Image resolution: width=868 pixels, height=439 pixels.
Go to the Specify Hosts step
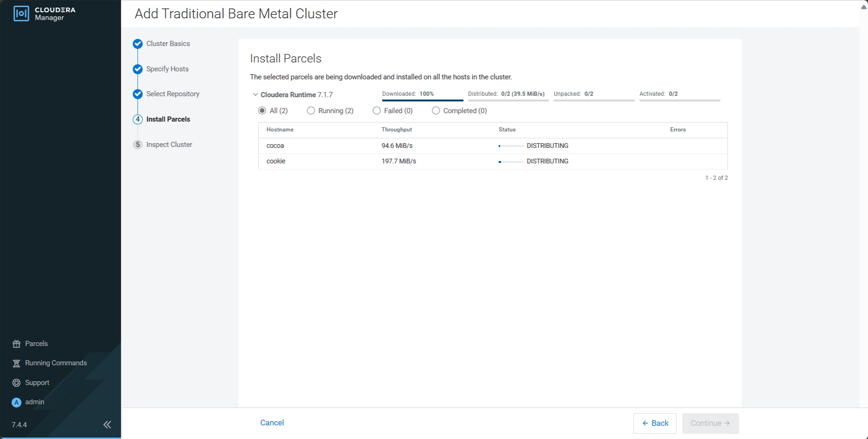click(167, 69)
